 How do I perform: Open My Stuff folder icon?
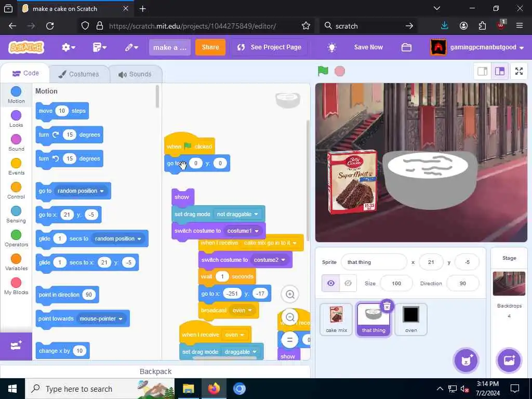pos(406,47)
